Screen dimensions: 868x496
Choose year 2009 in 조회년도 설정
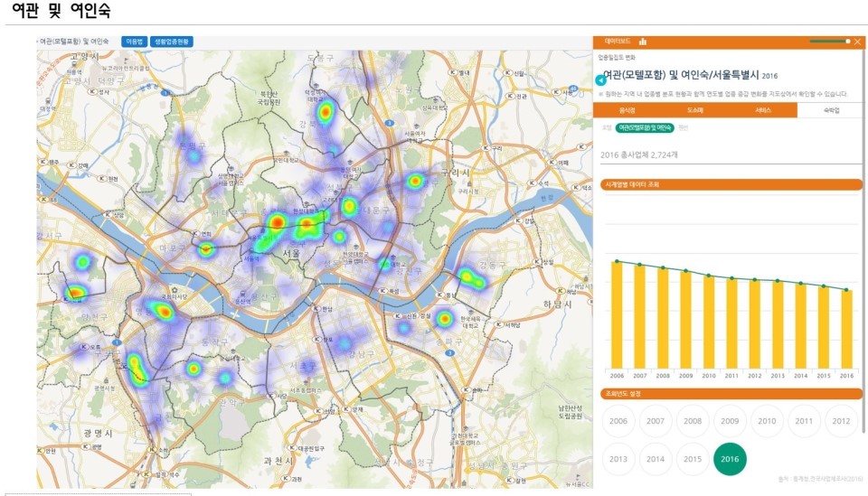point(730,421)
